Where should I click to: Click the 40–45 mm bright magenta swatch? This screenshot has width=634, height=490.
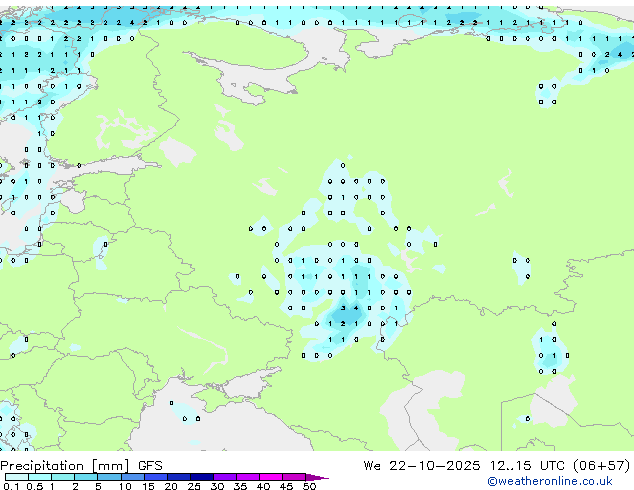pos(271,477)
